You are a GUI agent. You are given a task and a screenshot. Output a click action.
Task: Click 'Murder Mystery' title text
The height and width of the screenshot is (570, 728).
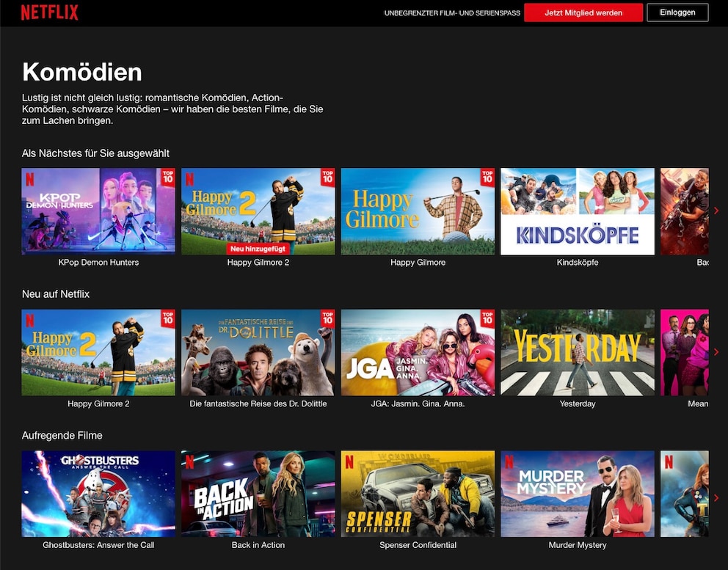click(x=578, y=545)
